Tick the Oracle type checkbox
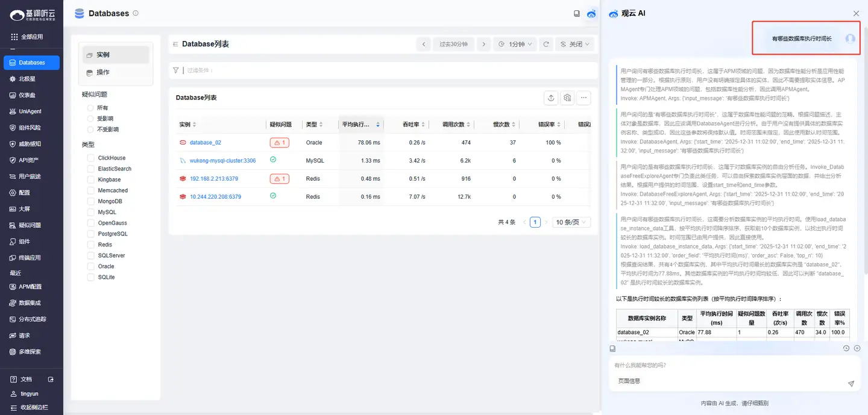The height and width of the screenshot is (415, 868). coord(92,266)
